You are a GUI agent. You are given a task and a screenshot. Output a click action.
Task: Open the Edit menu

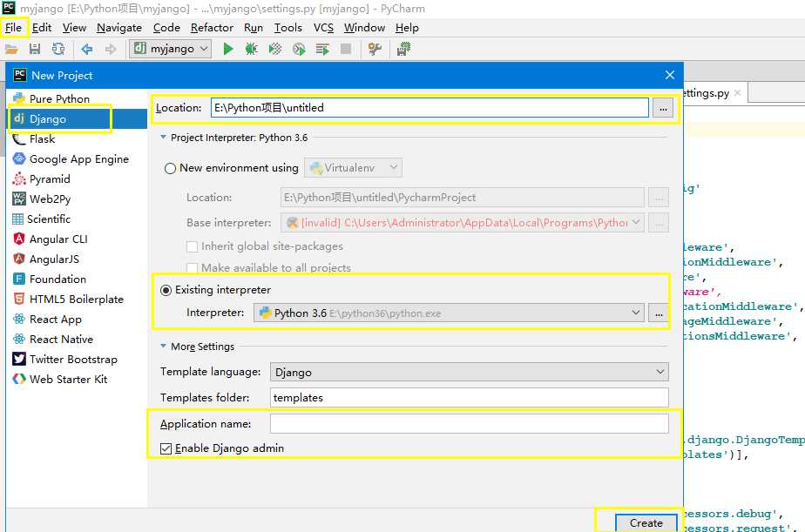click(42, 28)
